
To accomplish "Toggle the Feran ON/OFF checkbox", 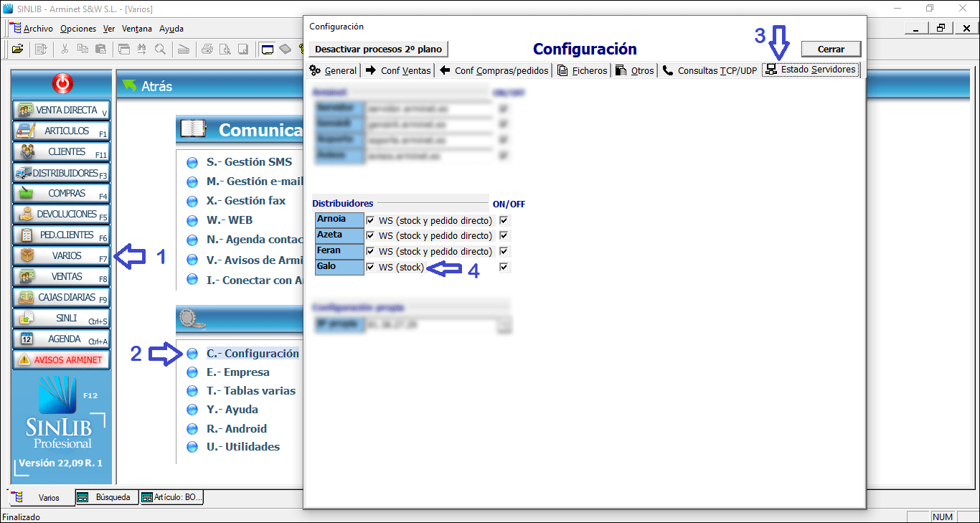I will pyautogui.click(x=504, y=251).
